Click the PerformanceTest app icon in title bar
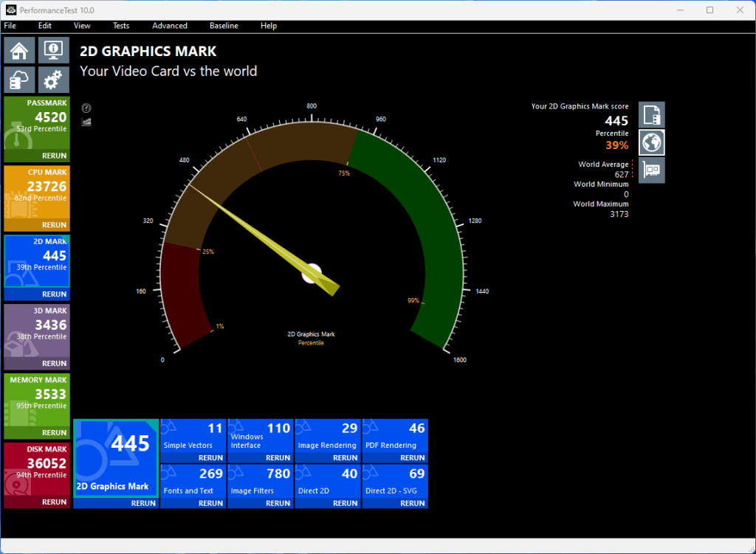This screenshot has height=554, width=756. tap(10, 10)
